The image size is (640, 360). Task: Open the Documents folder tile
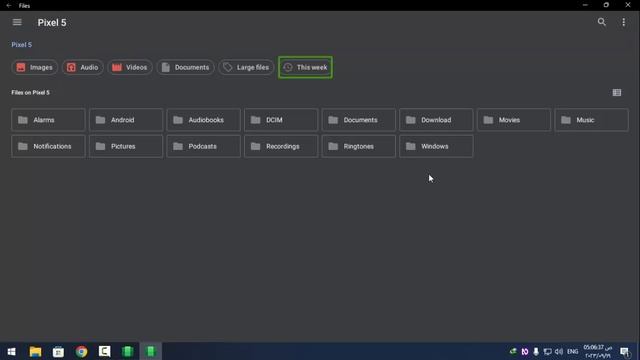click(x=358, y=120)
